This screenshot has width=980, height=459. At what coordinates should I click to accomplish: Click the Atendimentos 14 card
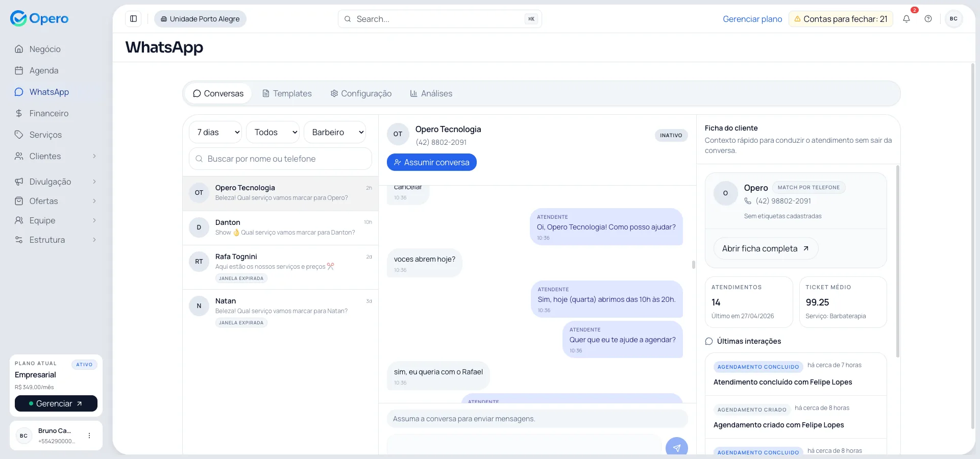749,302
